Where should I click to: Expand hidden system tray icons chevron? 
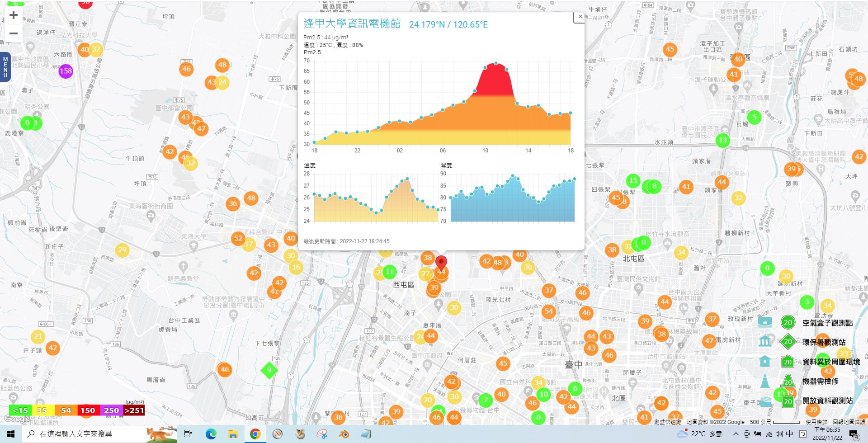(736, 434)
